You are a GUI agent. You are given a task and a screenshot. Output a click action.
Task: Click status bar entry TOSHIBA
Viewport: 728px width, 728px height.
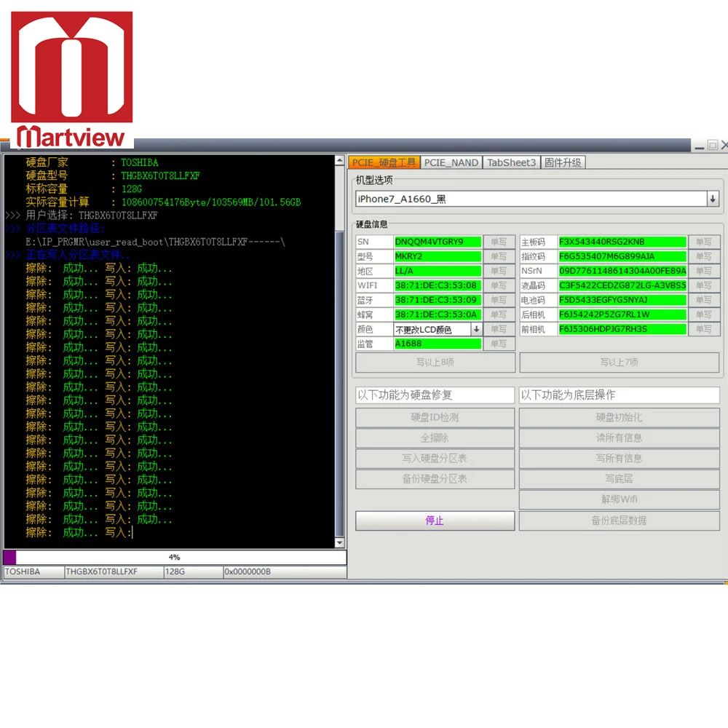[33, 571]
